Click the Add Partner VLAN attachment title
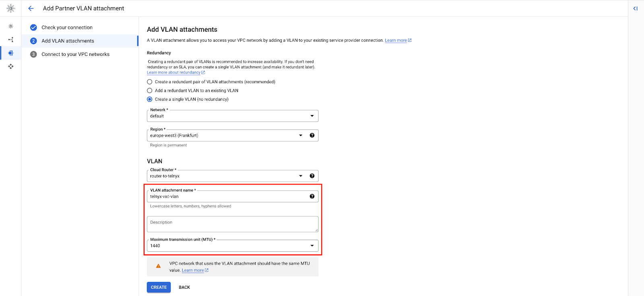This screenshot has width=644, height=296. 83,8
